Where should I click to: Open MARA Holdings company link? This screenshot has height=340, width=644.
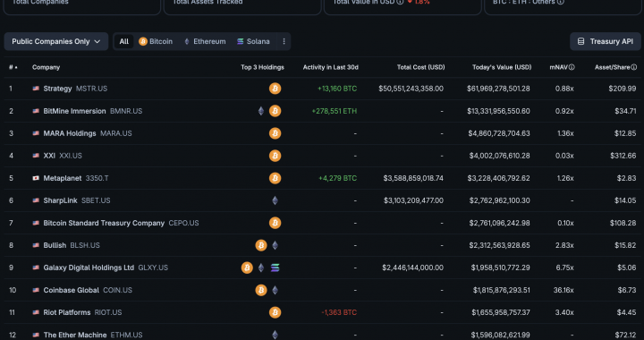(88, 133)
